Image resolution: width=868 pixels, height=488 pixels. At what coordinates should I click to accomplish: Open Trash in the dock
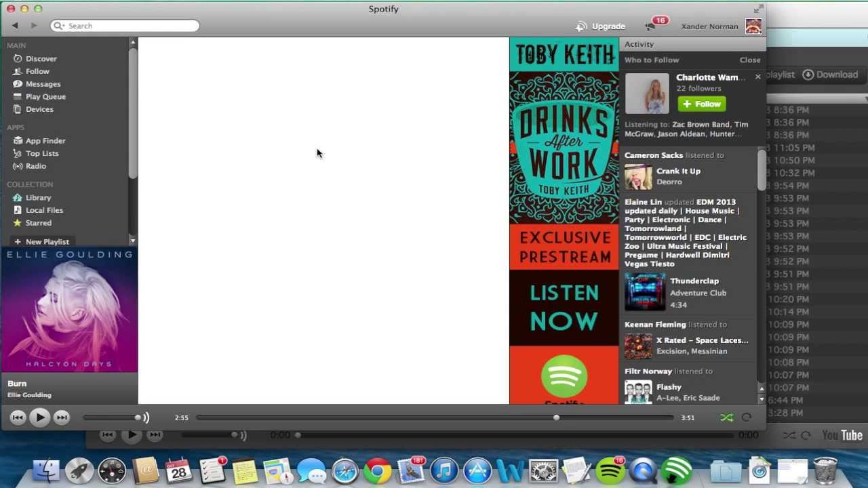tap(825, 471)
